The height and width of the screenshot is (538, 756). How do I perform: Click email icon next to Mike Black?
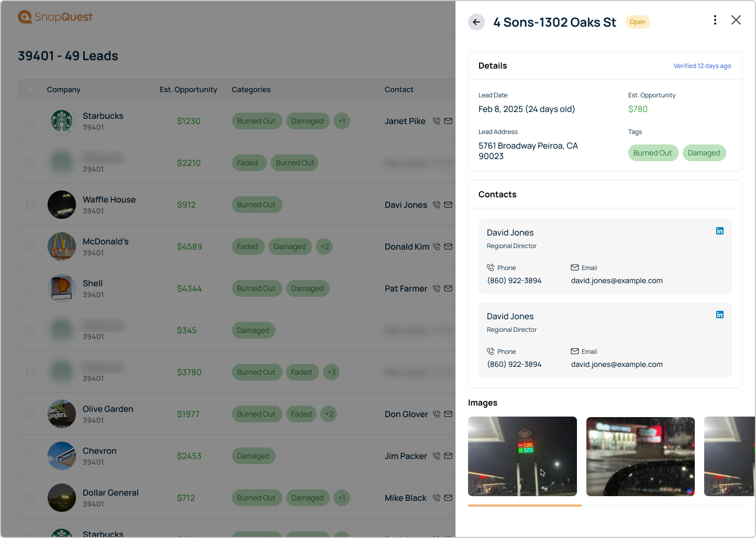pos(448,498)
